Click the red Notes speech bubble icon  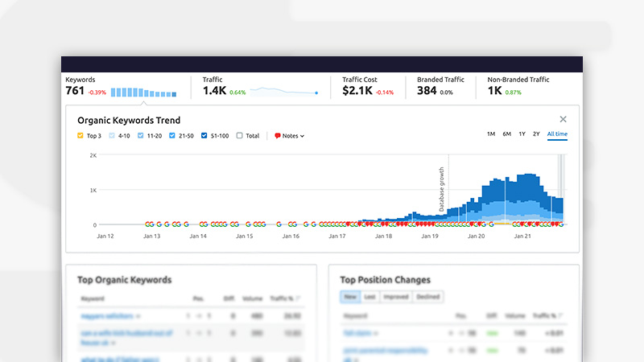[278, 136]
